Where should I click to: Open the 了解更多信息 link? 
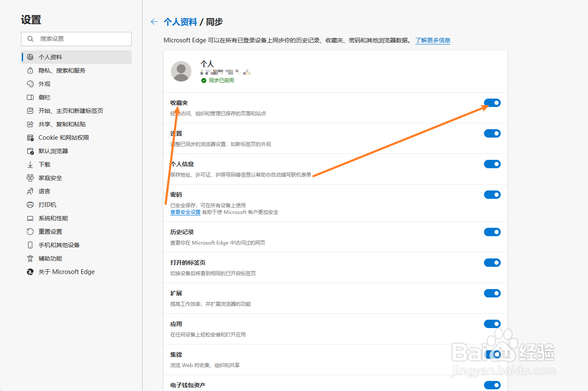point(433,40)
